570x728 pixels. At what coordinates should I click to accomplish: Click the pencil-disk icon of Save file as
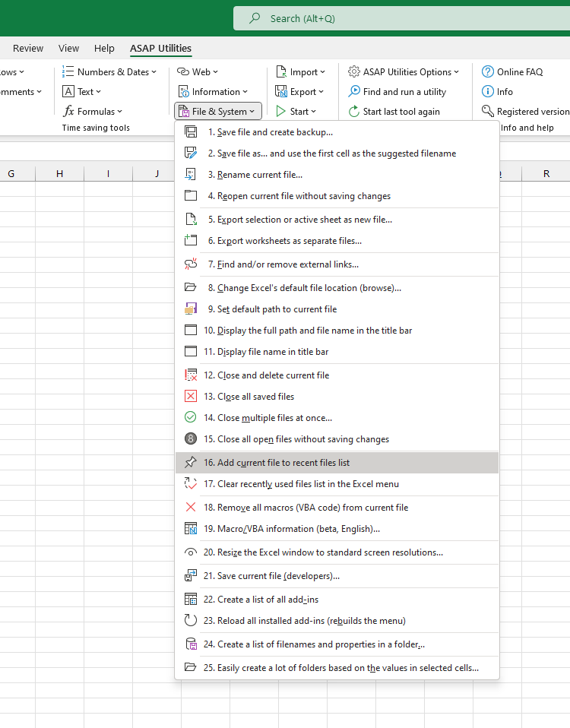[x=190, y=154]
